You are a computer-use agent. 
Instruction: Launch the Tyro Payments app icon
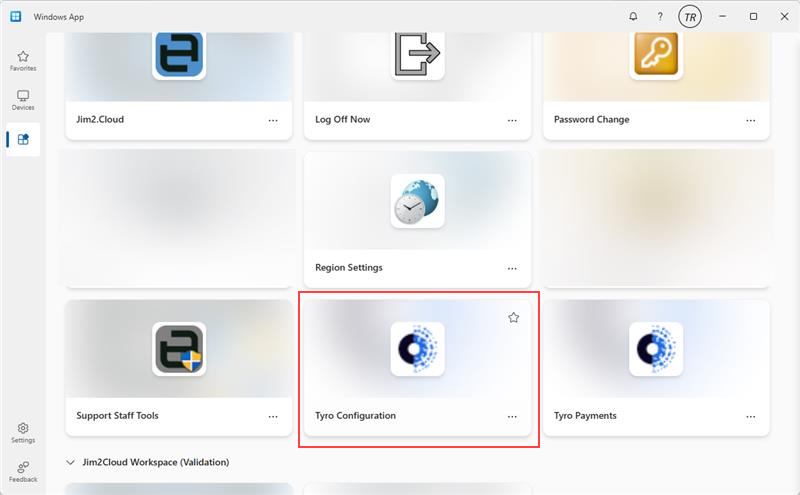point(656,349)
